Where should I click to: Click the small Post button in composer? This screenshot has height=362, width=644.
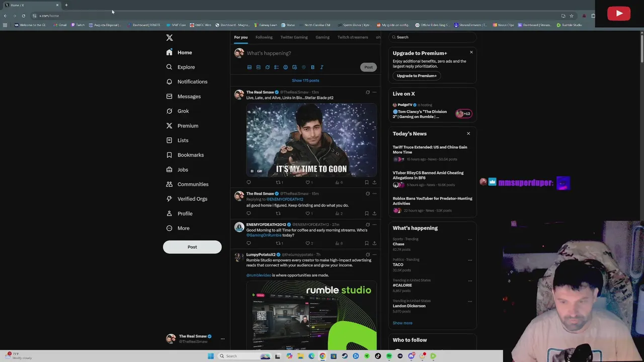click(x=368, y=67)
